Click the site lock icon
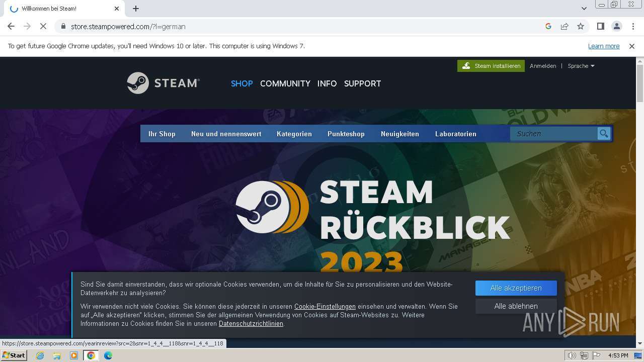644x362 pixels. pos(63,26)
